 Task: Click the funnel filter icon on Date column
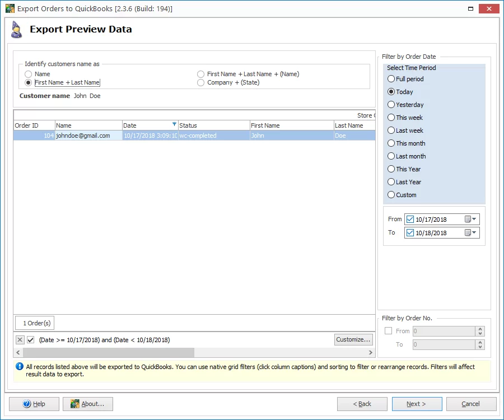coord(174,125)
